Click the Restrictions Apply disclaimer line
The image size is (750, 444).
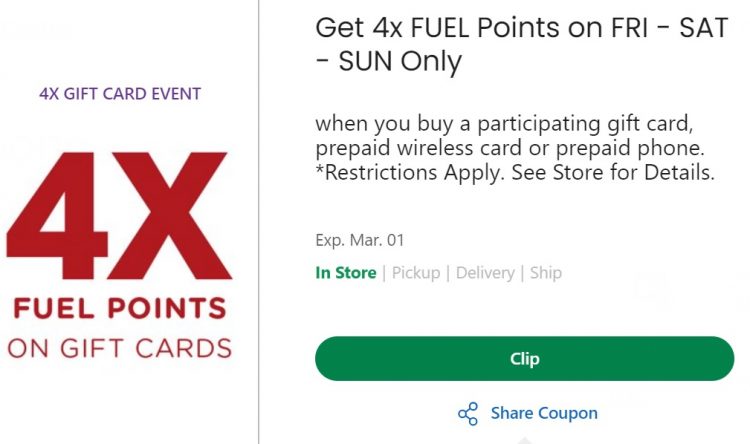[515, 172]
